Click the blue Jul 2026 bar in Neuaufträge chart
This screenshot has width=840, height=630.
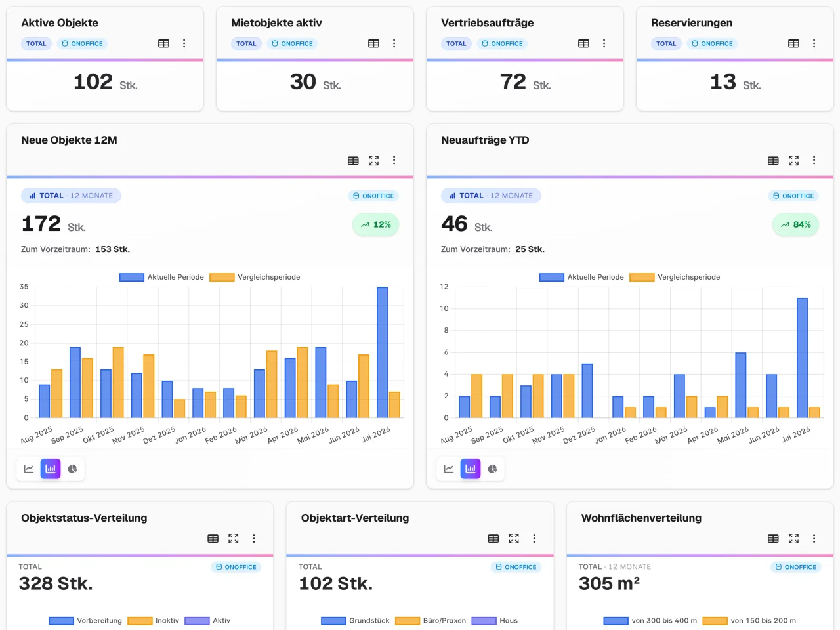pos(802,358)
